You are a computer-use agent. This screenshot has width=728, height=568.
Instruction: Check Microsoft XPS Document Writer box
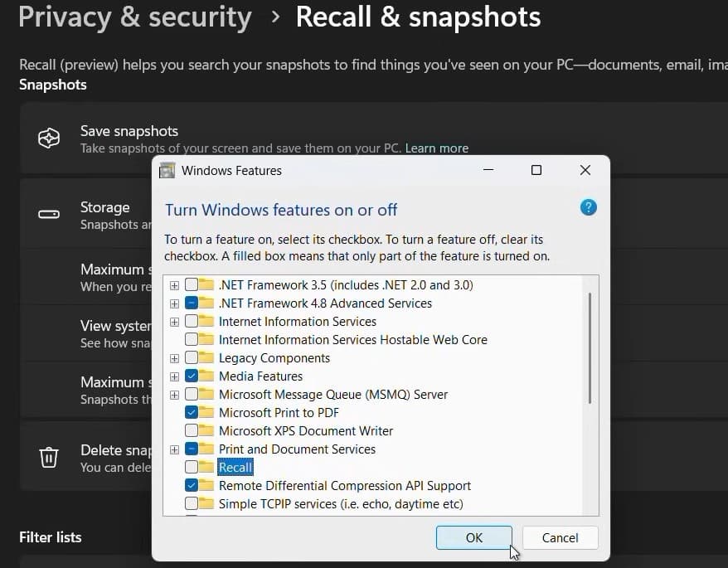pyautogui.click(x=192, y=431)
